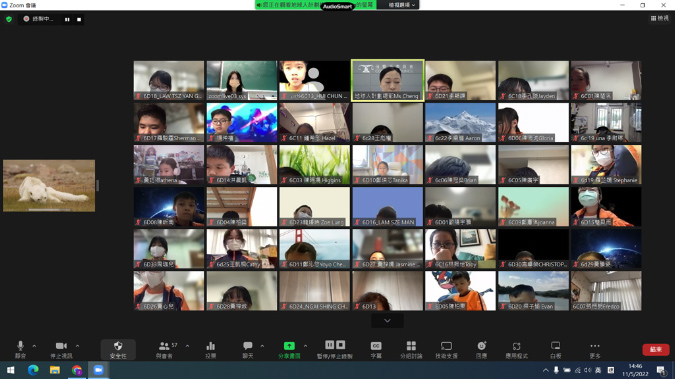Expand audio options arrow next to microphone
Viewport: 675px width, 379px height.
[34, 345]
